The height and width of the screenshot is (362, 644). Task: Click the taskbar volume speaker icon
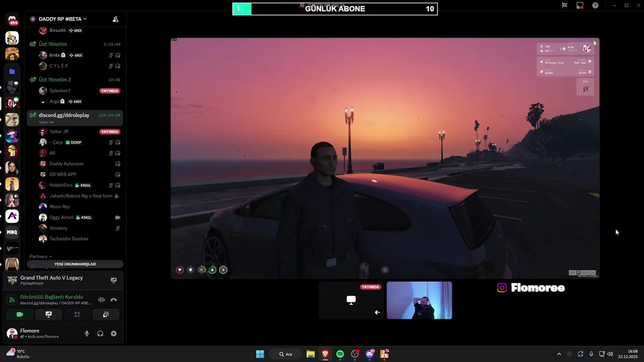[x=610, y=354]
